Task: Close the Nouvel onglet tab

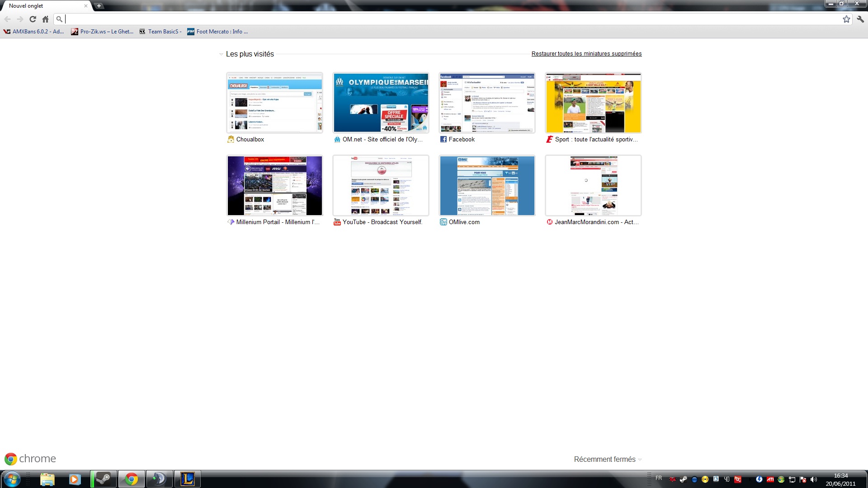Action: coord(86,6)
